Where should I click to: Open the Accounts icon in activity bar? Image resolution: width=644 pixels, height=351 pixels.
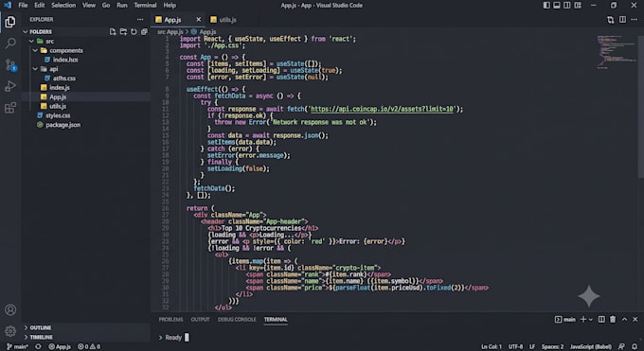click(10, 309)
